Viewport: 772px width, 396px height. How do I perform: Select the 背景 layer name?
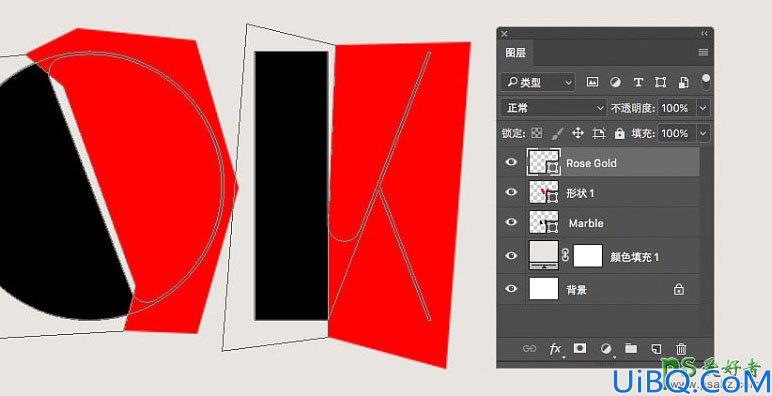576,290
